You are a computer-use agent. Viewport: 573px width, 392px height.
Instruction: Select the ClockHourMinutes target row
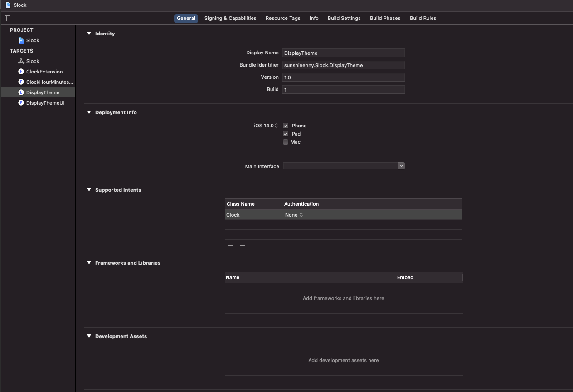click(x=38, y=82)
